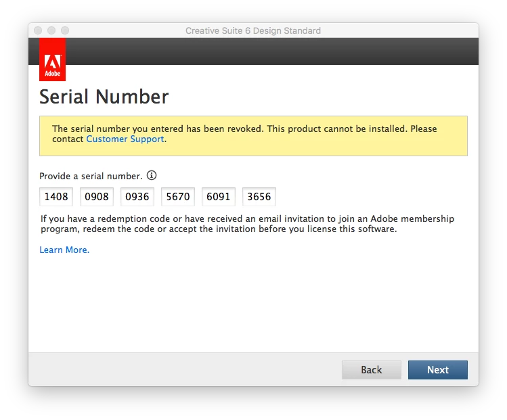Open the Learn More link
507x420 pixels.
[64, 250]
